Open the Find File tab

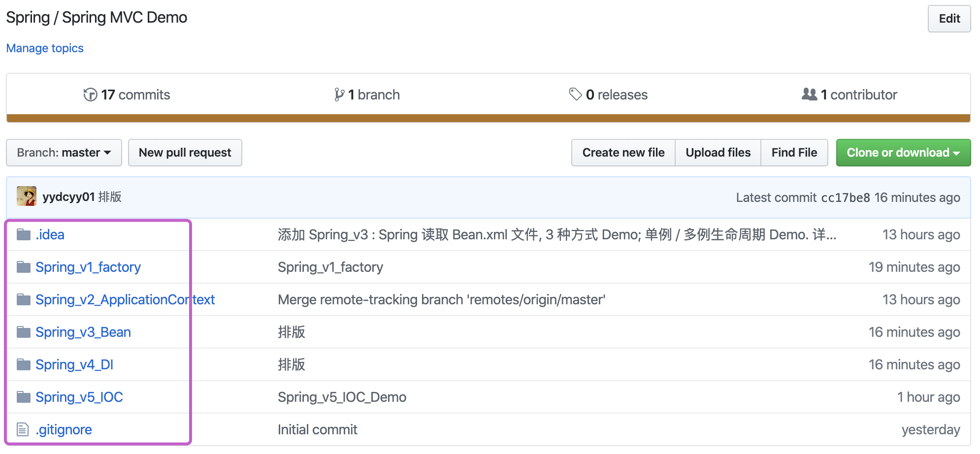[794, 153]
